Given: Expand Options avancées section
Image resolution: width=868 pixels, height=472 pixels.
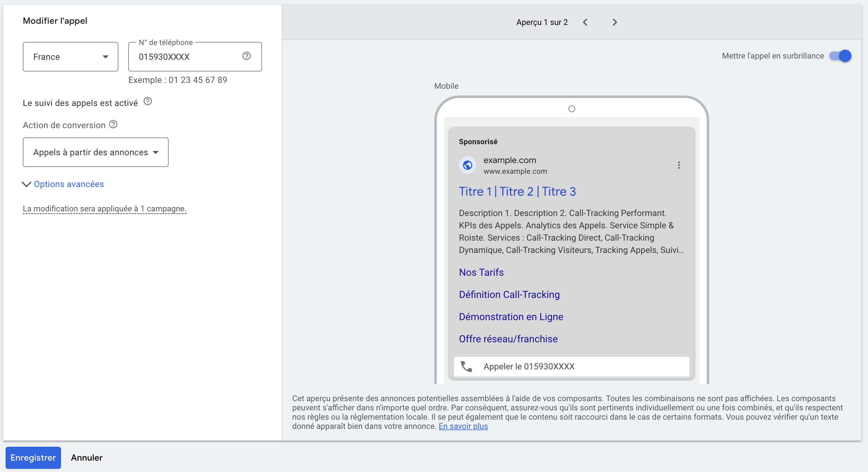Looking at the screenshot, I should 63,184.
